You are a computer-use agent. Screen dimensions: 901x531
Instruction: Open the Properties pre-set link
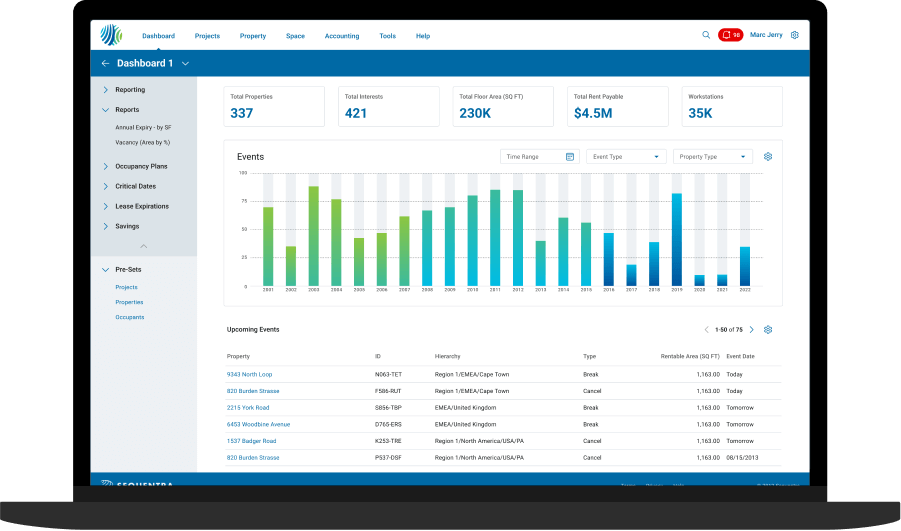coord(129,302)
